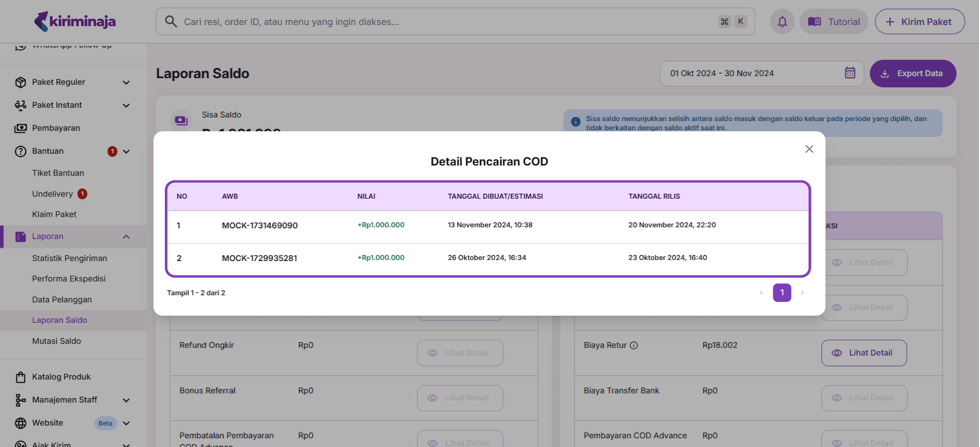The width and height of the screenshot is (980, 447).
Task: Expand the Paket Instant submenu
Action: point(126,105)
